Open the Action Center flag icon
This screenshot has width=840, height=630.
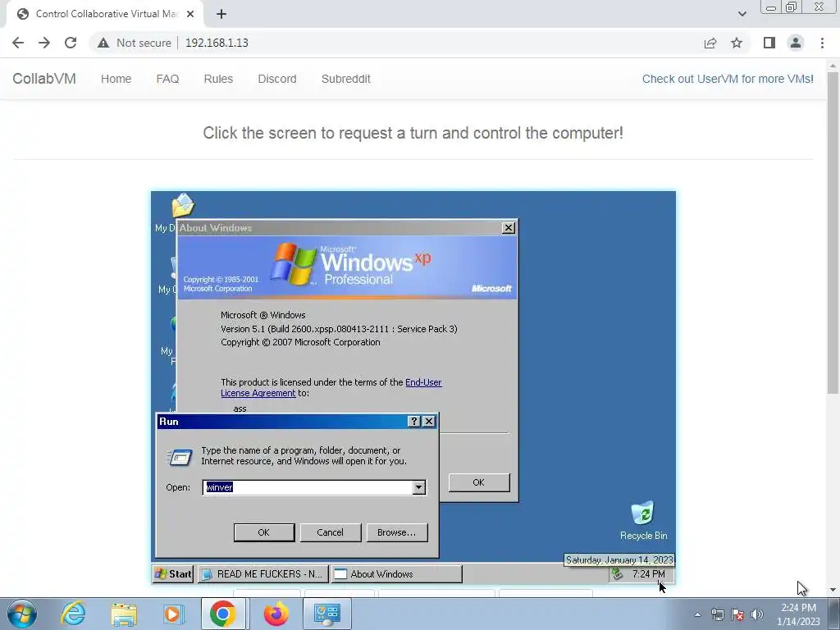[737, 614]
